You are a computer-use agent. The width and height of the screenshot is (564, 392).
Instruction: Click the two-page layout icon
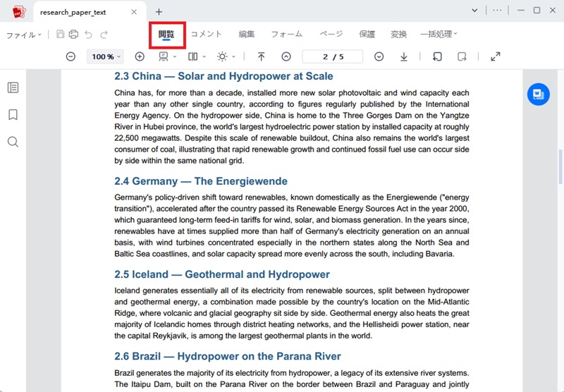coord(192,56)
